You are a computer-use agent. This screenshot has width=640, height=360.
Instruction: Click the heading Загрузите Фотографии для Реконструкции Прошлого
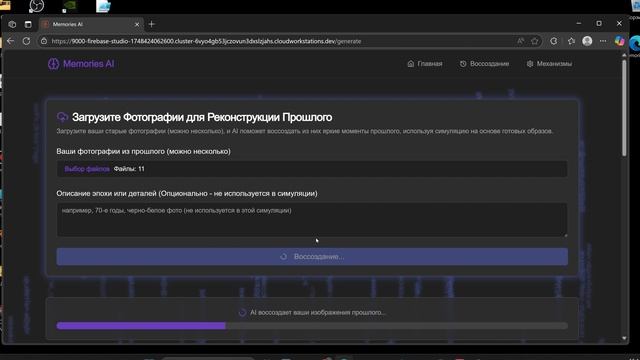(x=202, y=117)
